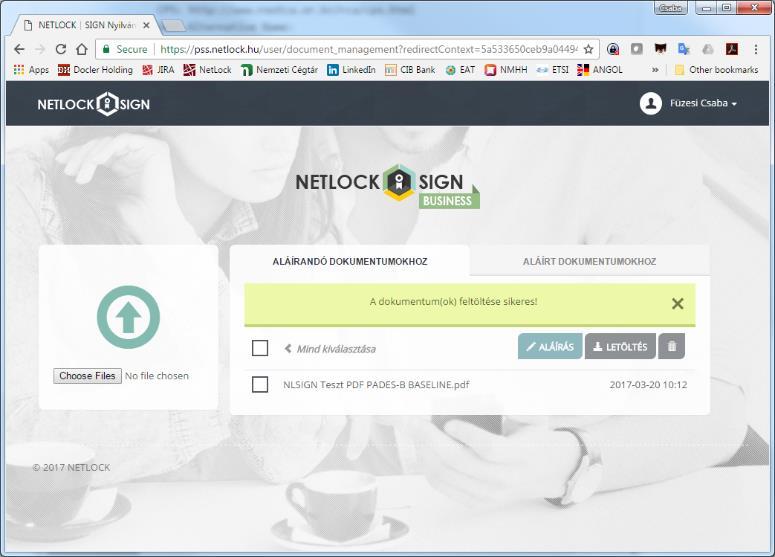This screenshot has height=557, width=775.
Task: Open the Other bookmarks folder
Action: point(716,70)
